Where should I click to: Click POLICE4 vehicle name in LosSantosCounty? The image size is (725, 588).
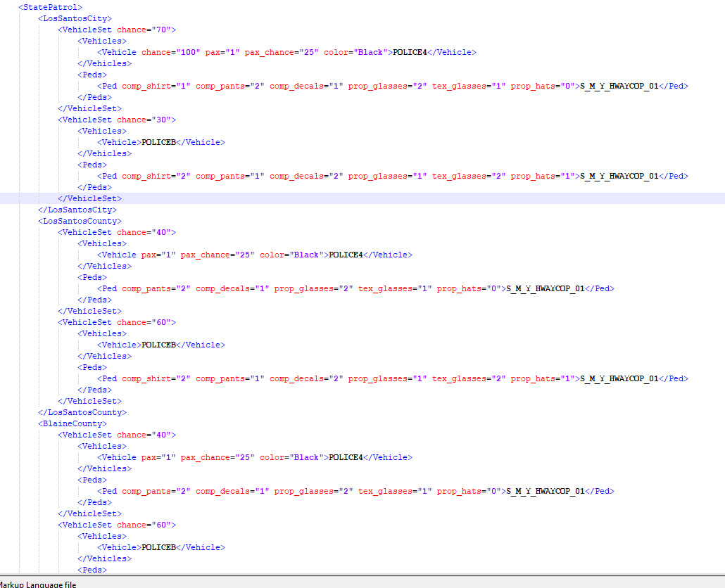click(346, 255)
